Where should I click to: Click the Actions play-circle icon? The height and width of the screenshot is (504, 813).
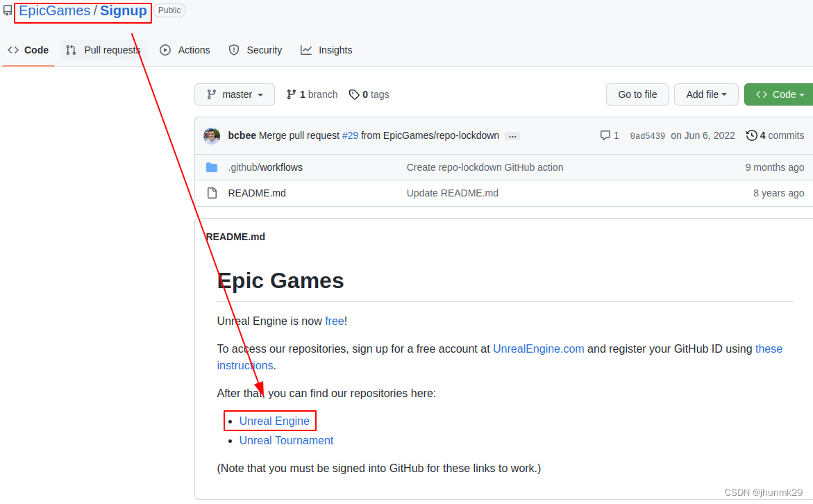[165, 50]
